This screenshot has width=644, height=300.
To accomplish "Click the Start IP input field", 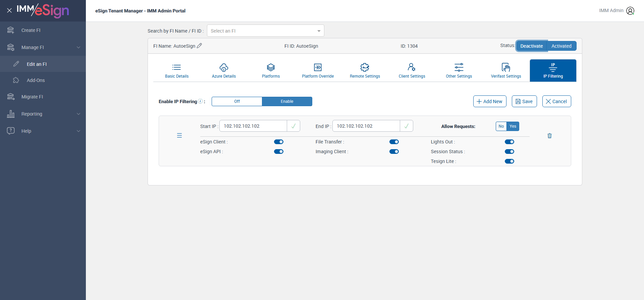I will point(253,126).
